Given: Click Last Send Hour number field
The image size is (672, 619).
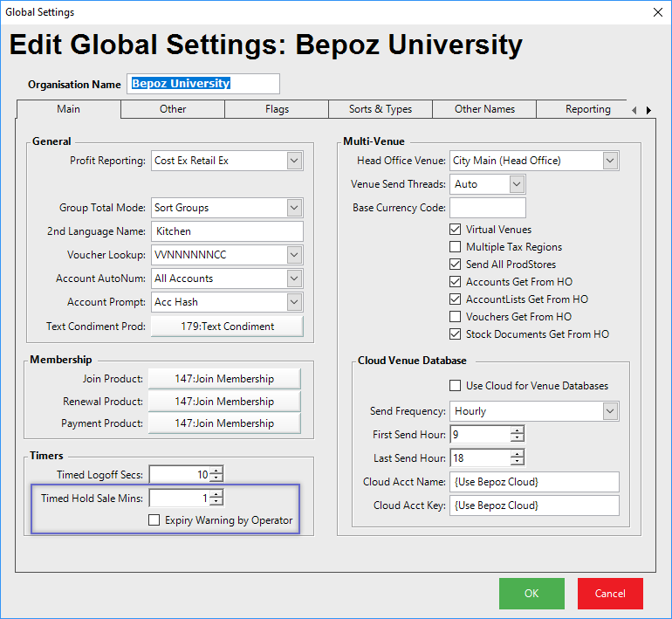Looking at the screenshot, I should [x=480, y=457].
